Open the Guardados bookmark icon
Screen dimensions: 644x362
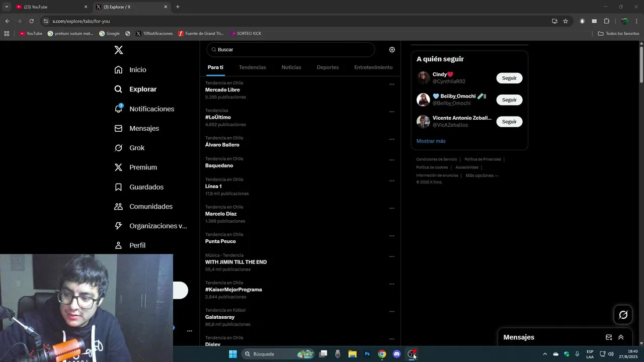pyautogui.click(x=118, y=187)
